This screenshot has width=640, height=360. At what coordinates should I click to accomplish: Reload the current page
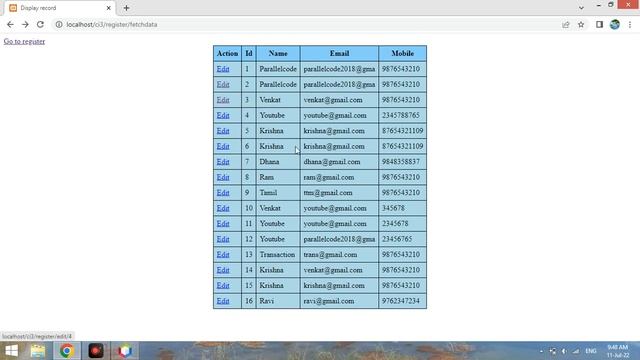40,24
